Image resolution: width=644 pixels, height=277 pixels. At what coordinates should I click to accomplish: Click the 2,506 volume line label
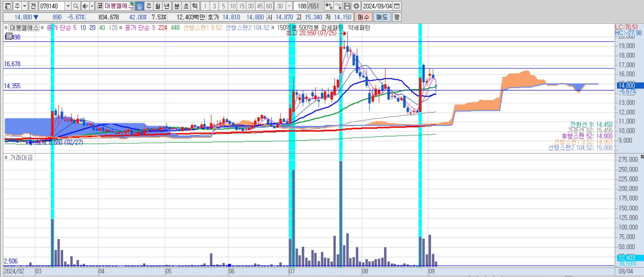[x=11, y=261]
